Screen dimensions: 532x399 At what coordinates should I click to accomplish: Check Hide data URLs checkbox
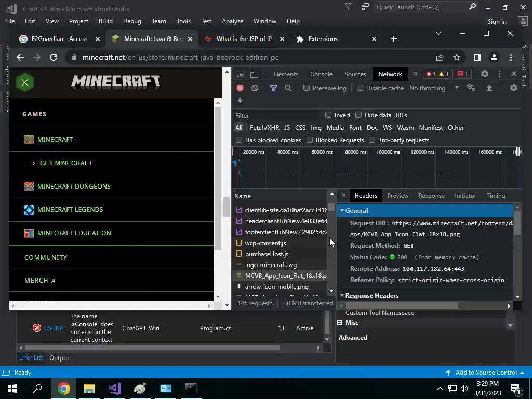pyautogui.click(x=358, y=115)
